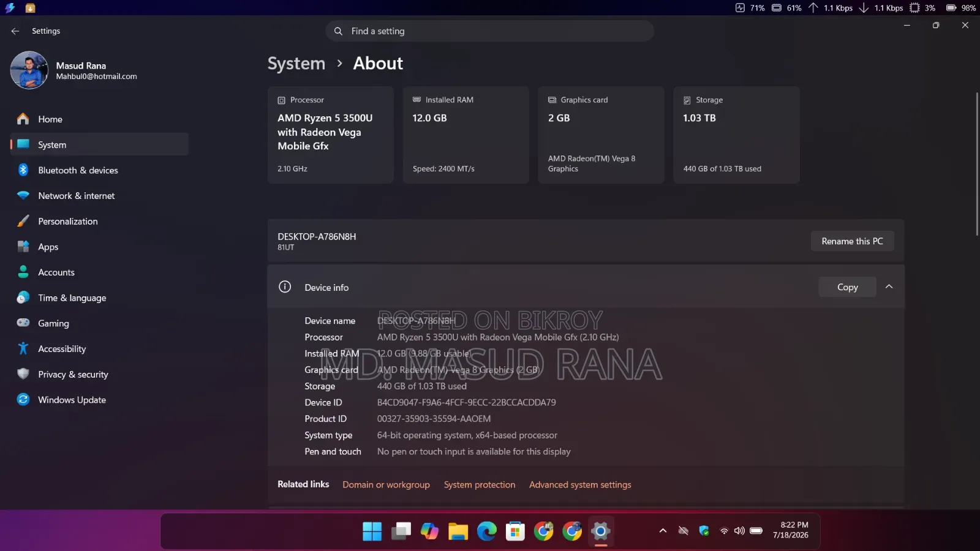Viewport: 980px width, 551px height.
Task: Open File Explorer from the taskbar
Action: coord(458,531)
